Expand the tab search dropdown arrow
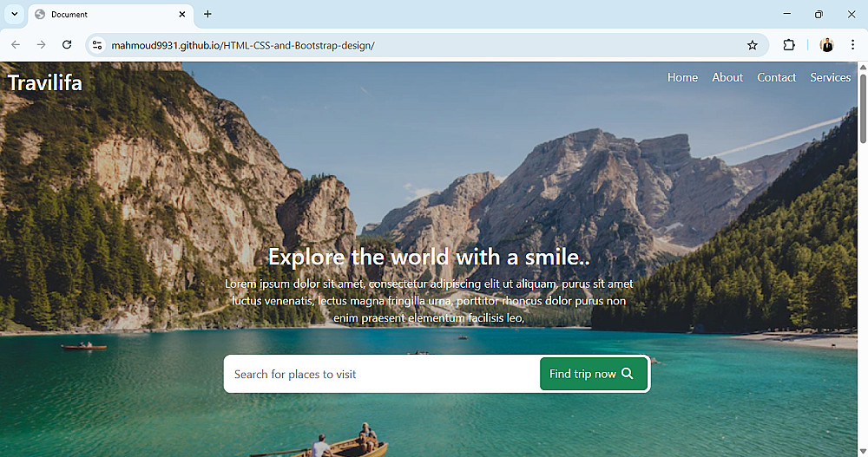The width and height of the screenshot is (868, 457). coord(15,14)
